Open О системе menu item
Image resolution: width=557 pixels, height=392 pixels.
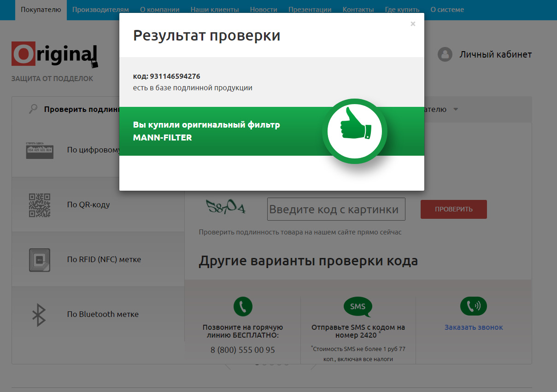[447, 10]
